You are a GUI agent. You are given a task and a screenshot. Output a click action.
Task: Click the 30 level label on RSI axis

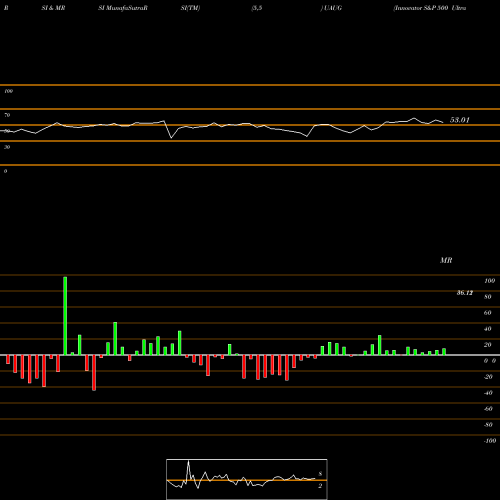click(x=7, y=147)
